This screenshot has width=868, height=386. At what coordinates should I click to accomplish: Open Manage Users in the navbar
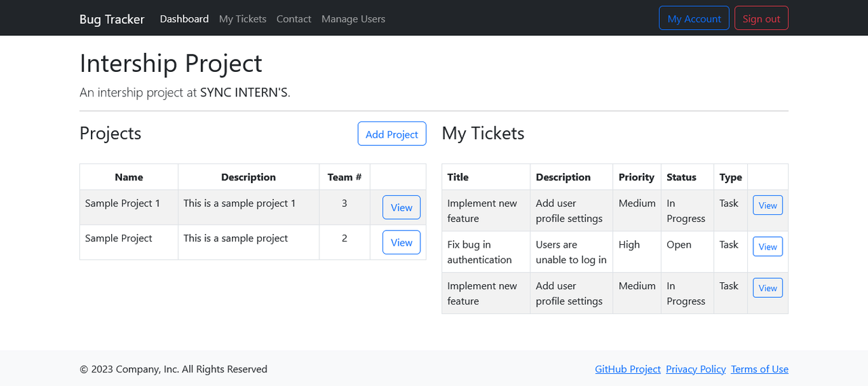(x=353, y=19)
